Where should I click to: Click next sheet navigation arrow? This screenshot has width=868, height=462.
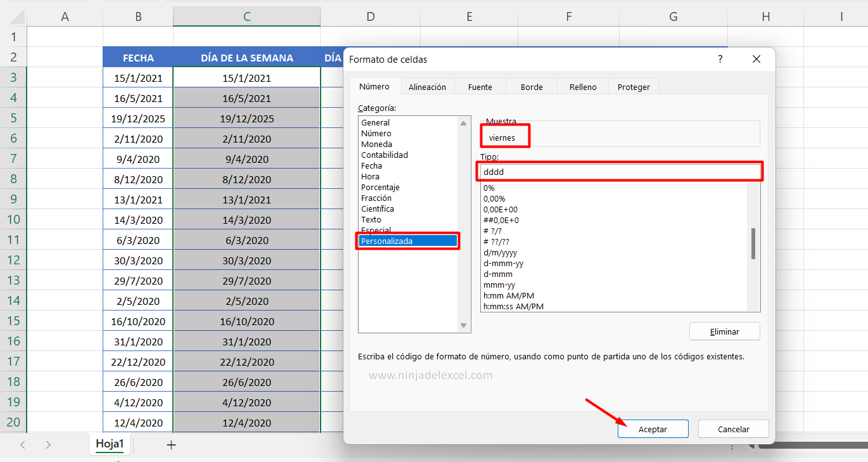[48, 445]
